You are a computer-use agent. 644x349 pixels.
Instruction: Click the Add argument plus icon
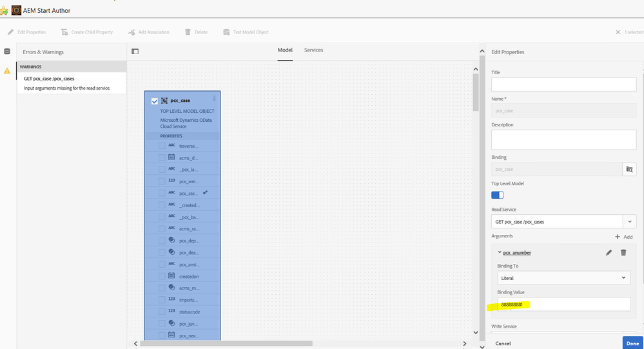coord(618,237)
